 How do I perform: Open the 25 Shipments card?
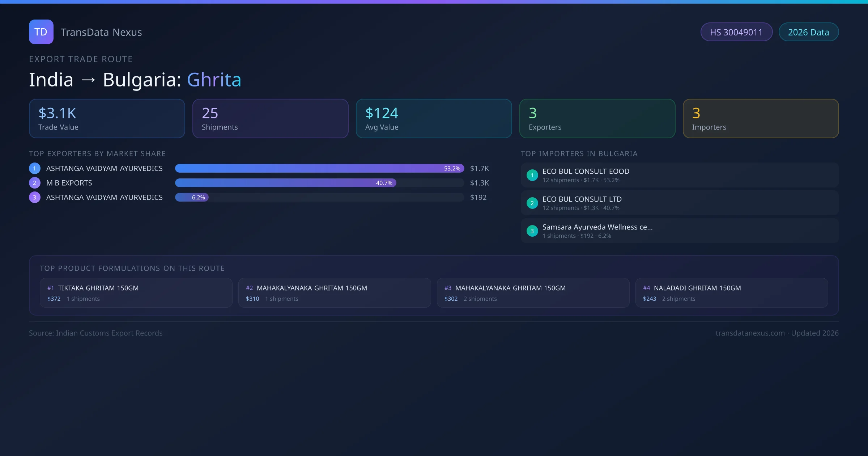point(271,119)
